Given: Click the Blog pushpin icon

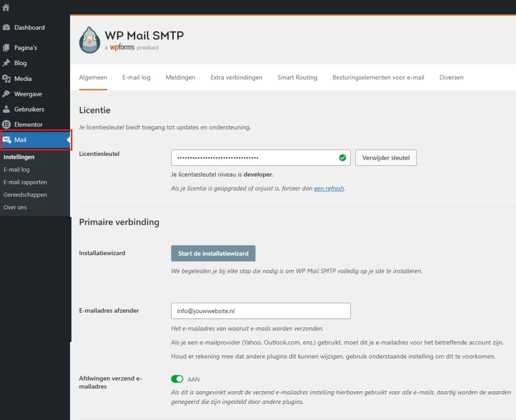Looking at the screenshot, I should [x=6, y=63].
